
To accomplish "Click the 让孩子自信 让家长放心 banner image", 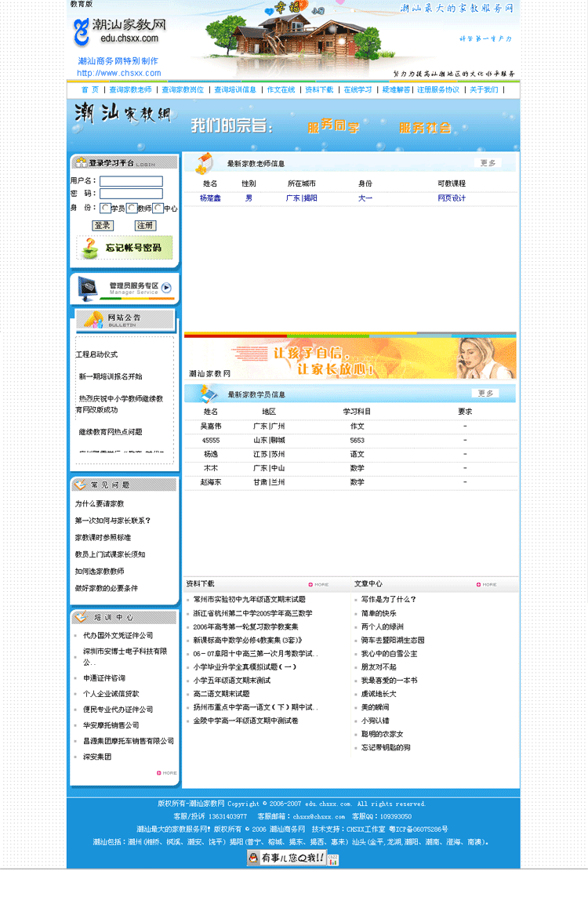I will pos(350,359).
